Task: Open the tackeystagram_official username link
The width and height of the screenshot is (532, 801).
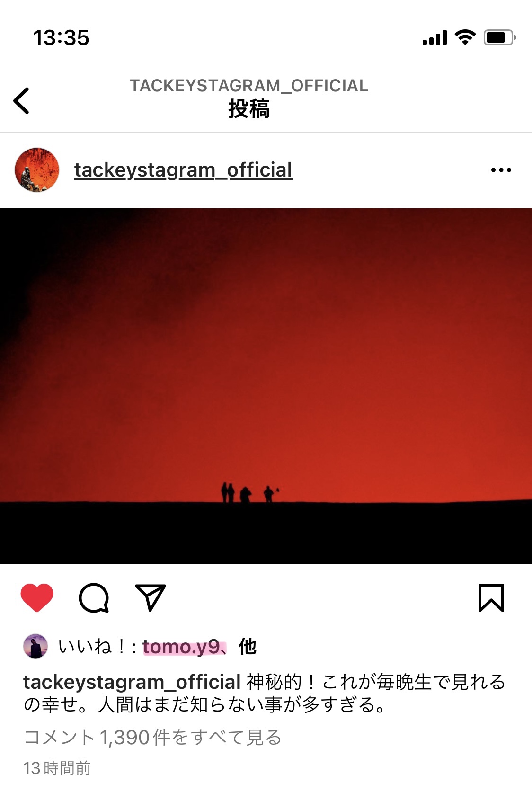Action: [x=183, y=170]
